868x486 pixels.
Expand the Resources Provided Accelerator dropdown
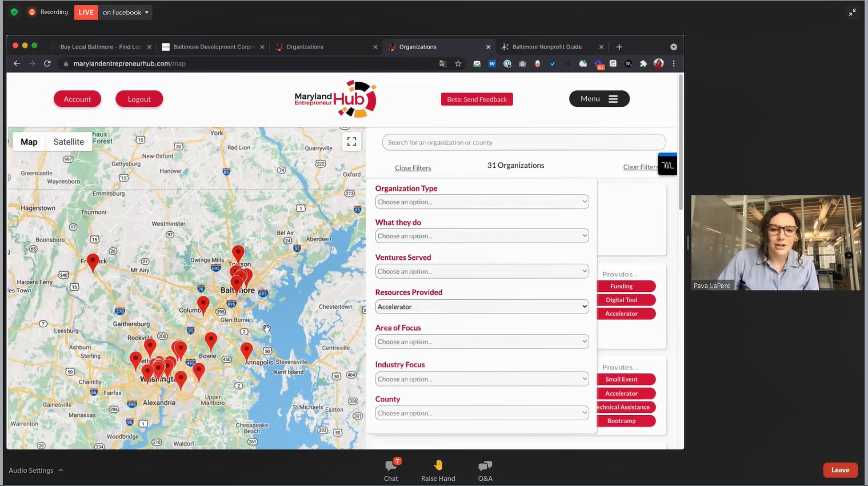pyautogui.click(x=482, y=307)
